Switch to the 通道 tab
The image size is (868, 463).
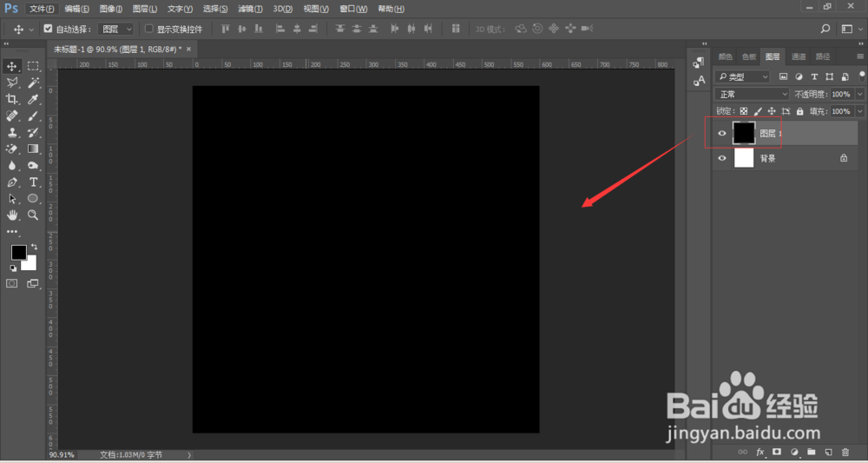(799, 56)
